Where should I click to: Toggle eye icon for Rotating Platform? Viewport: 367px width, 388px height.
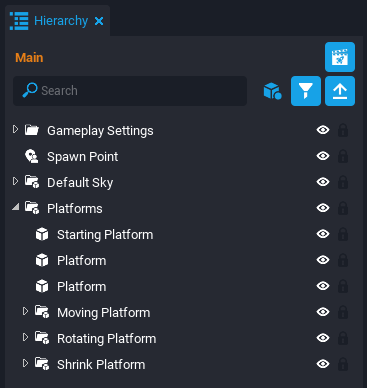coord(323,338)
